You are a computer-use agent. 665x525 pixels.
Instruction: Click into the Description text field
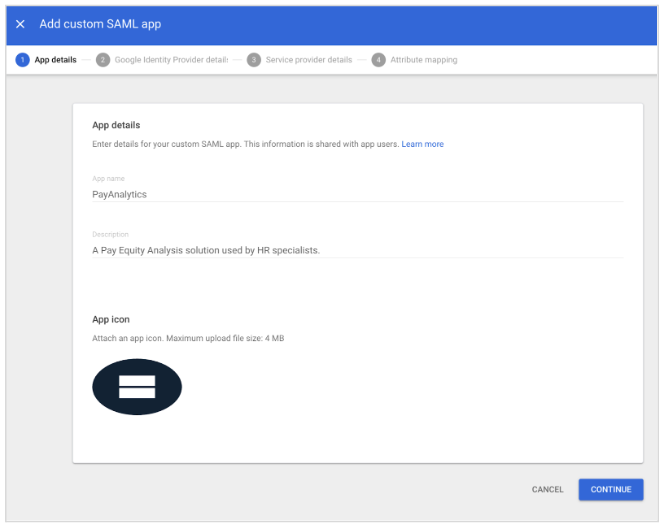click(x=357, y=250)
